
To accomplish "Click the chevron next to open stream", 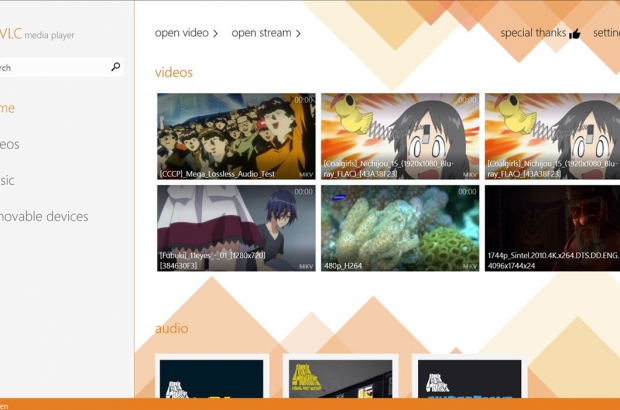I will [x=298, y=34].
